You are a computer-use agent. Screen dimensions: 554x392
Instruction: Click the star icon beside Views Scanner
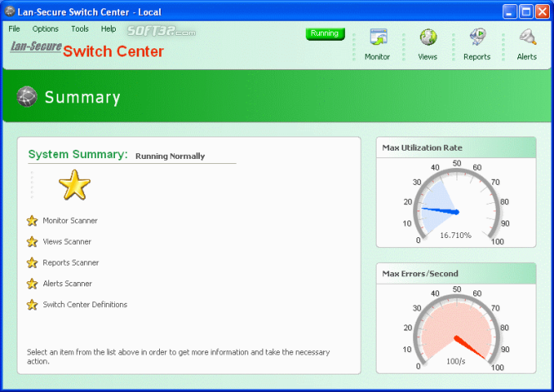pyautogui.click(x=32, y=241)
